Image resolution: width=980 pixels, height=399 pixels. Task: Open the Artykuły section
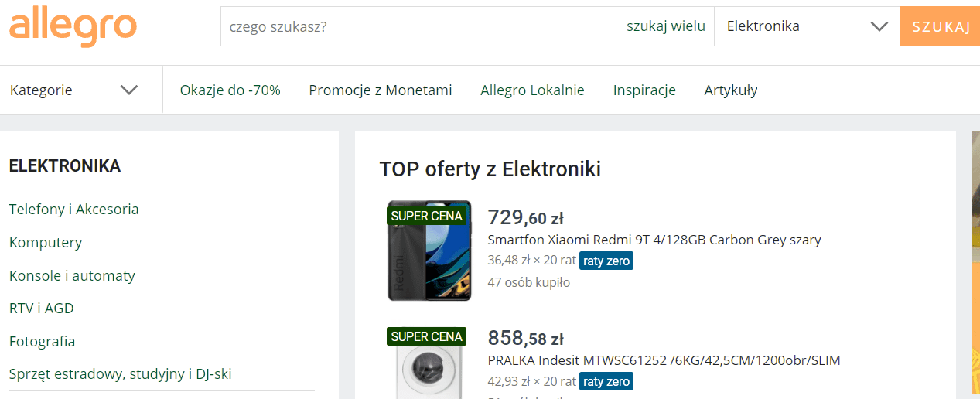731,90
